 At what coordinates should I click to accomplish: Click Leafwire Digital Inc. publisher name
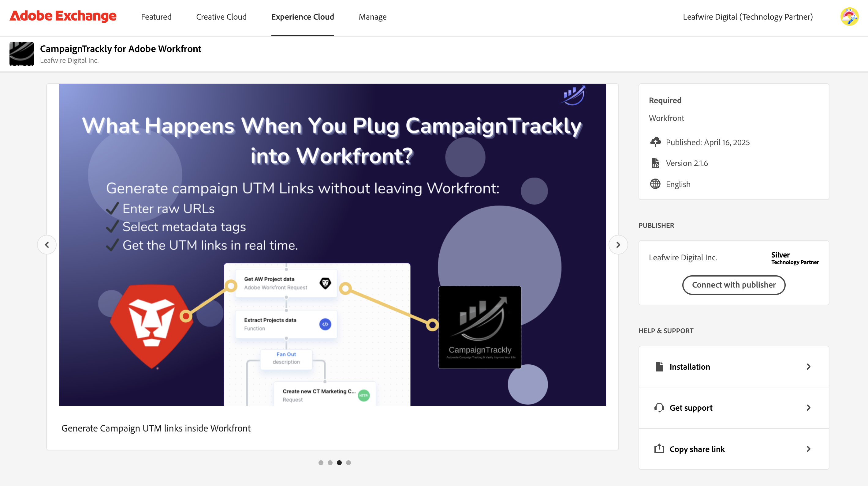pos(683,257)
